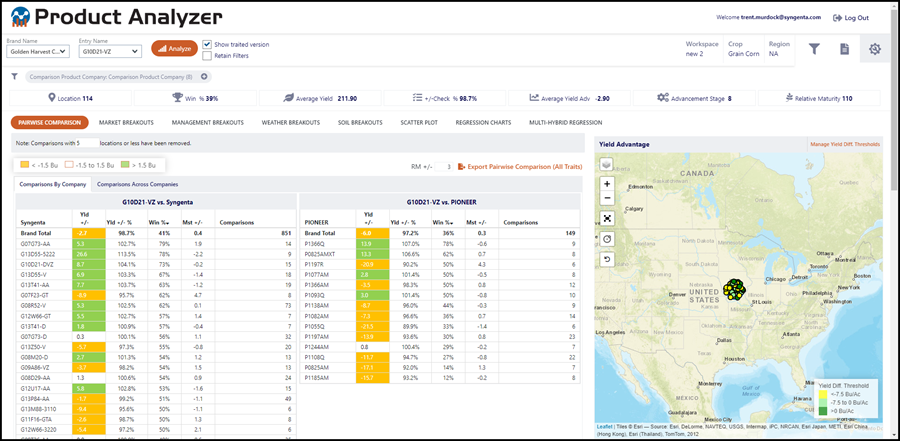Expand the Brand Name dropdown
The image size is (900, 441).
[x=38, y=51]
